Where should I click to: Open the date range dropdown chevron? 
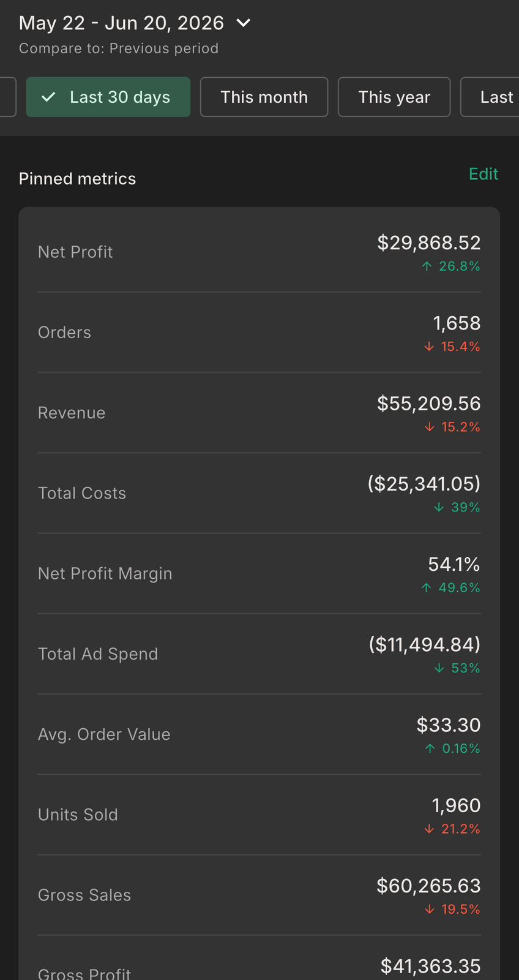click(x=244, y=23)
